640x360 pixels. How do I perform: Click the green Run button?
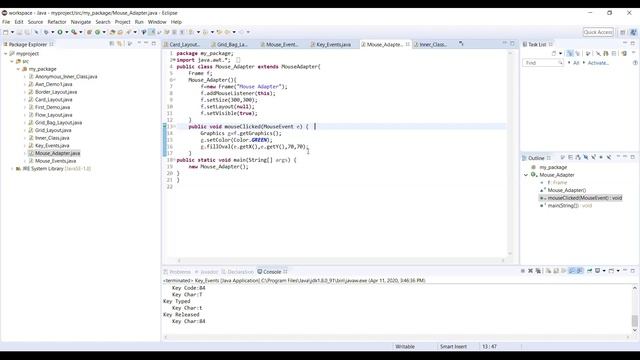(x=60, y=32)
